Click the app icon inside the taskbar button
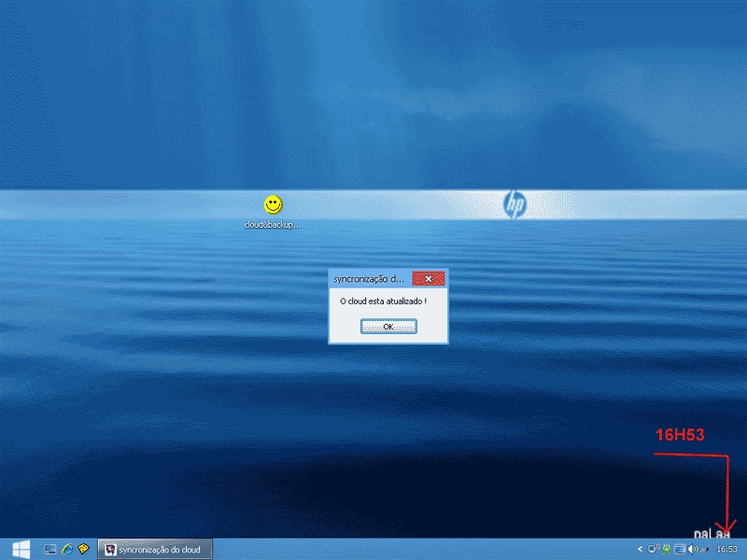Image resolution: width=747 pixels, height=560 pixels. tap(110, 550)
